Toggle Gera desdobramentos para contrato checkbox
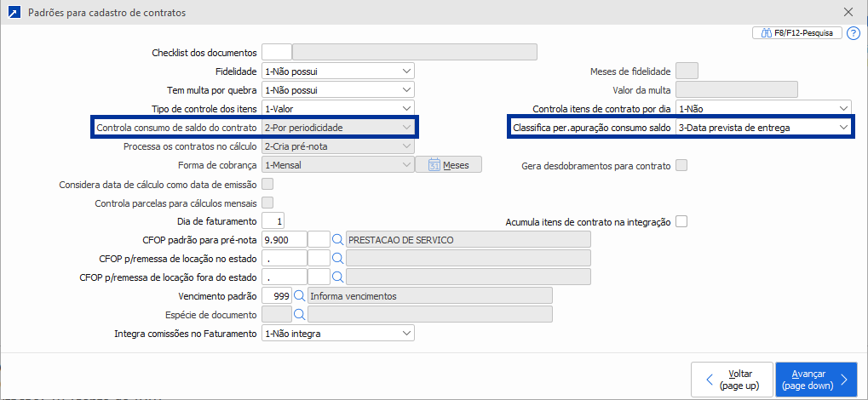The image size is (868, 400). [681, 165]
